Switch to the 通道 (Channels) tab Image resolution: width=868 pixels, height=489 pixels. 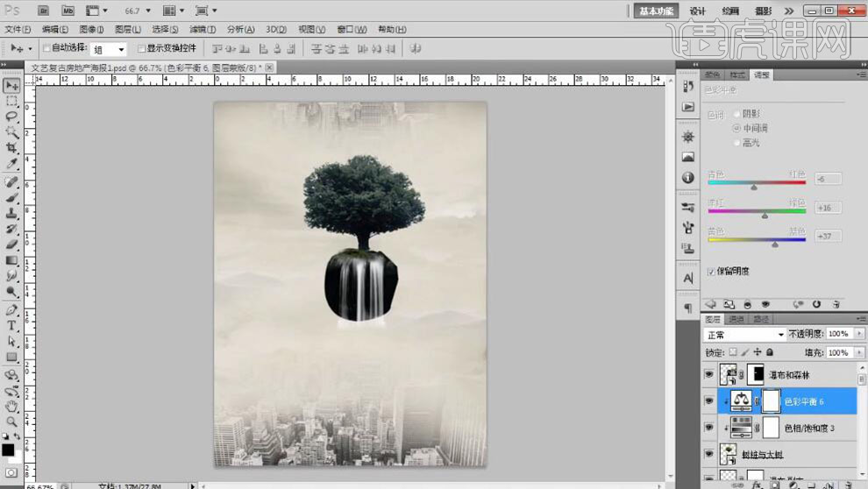pos(736,319)
